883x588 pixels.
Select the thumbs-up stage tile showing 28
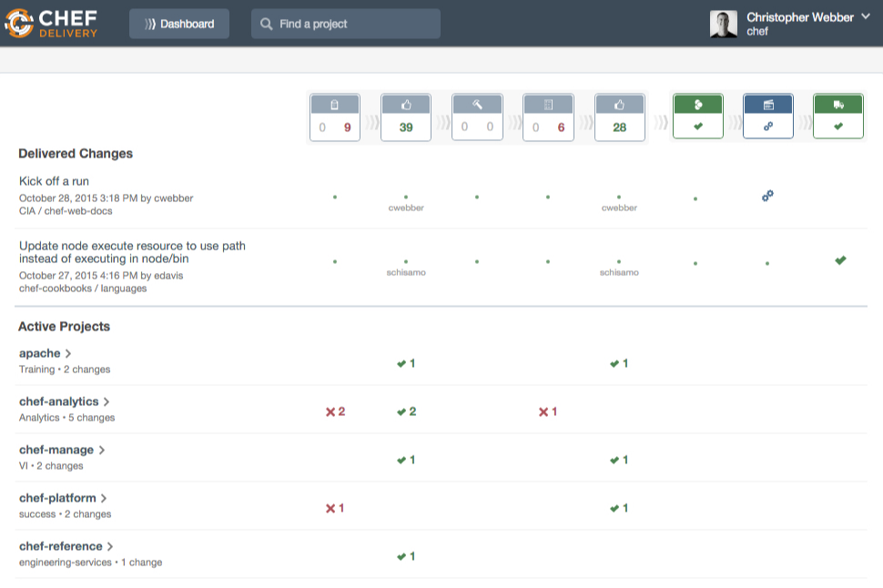click(x=619, y=117)
